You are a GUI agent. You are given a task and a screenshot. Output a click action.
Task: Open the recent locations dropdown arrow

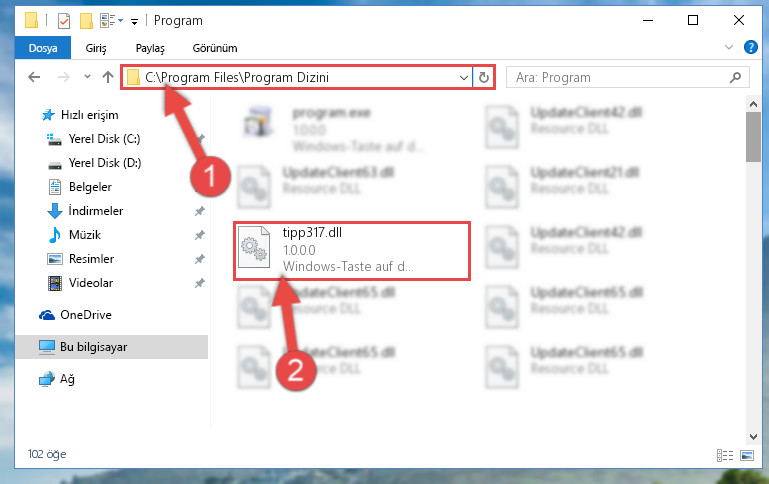(87, 76)
